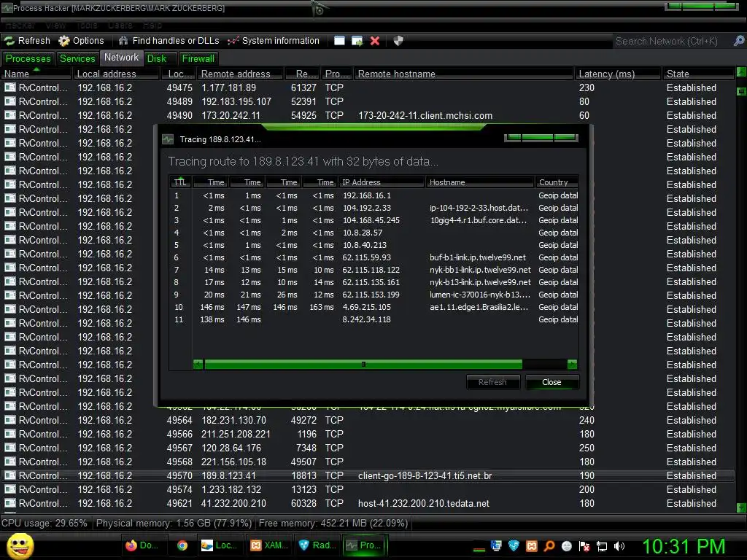Viewport: 747px width, 560px height.
Task: Click tracer scrollbar right arrow
Action: pyautogui.click(x=572, y=365)
